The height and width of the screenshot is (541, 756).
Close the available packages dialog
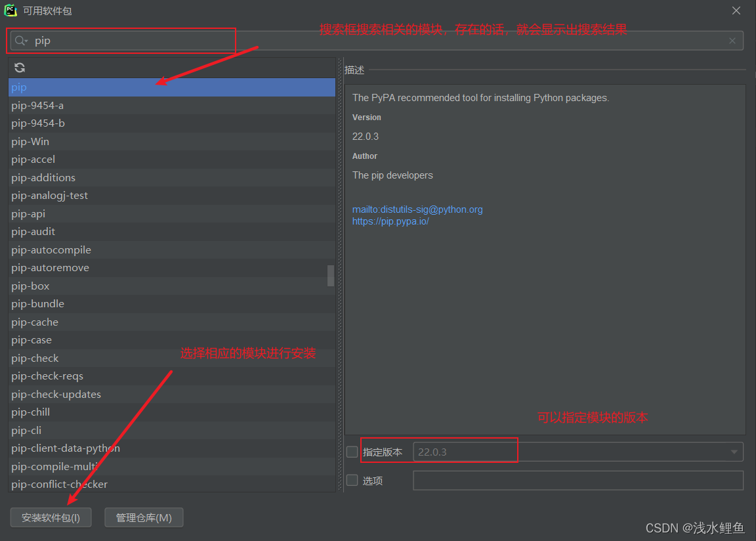pos(736,11)
